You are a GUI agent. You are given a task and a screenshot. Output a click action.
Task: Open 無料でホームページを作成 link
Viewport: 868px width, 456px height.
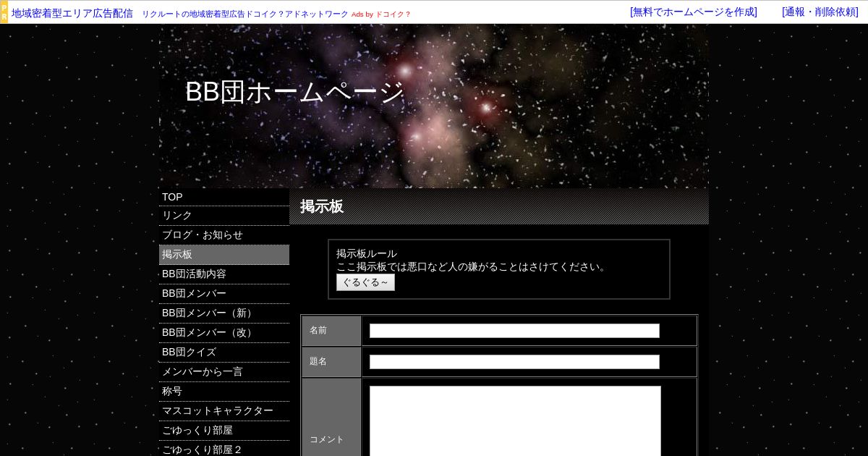point(694,12)
